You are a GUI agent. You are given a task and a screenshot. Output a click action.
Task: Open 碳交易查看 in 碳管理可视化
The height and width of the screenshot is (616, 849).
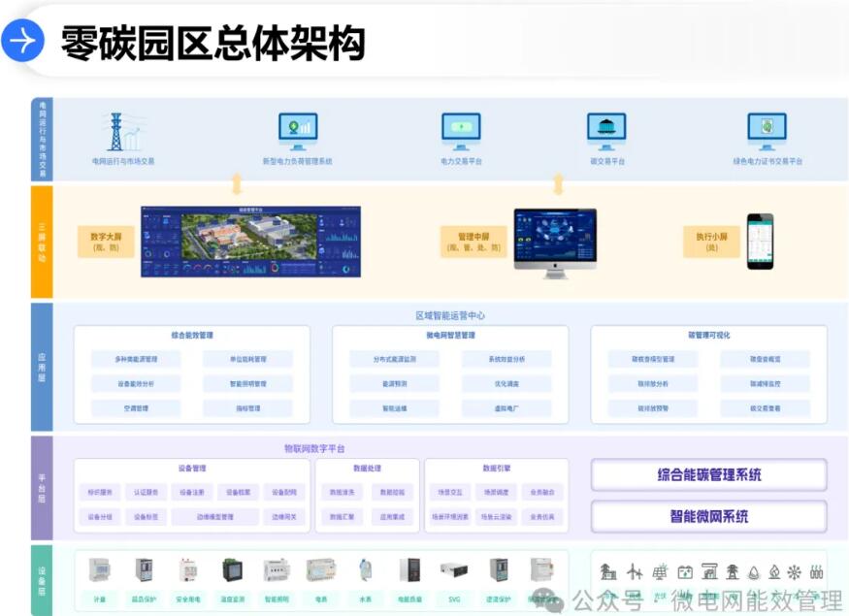(765, 409)
